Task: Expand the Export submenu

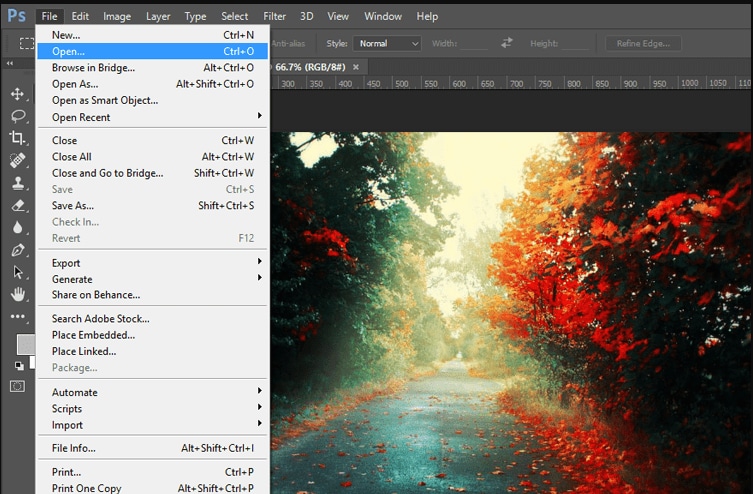Action: 153,263
